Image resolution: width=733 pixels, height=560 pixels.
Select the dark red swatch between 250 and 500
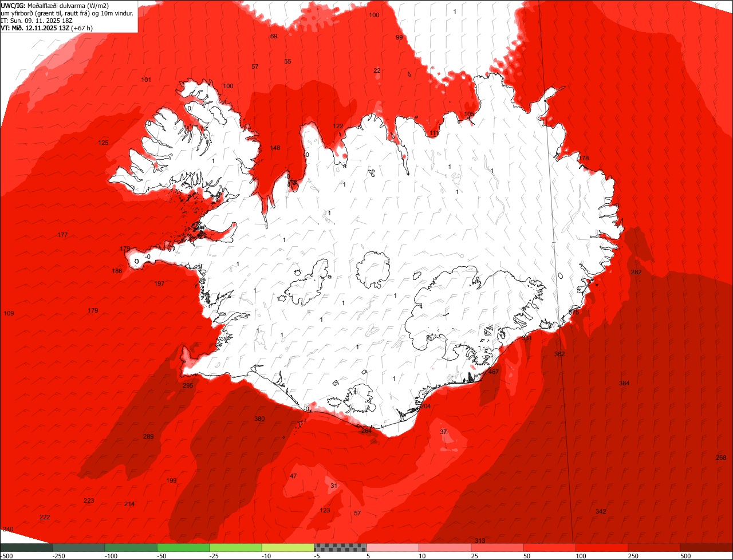coord(655,547)
